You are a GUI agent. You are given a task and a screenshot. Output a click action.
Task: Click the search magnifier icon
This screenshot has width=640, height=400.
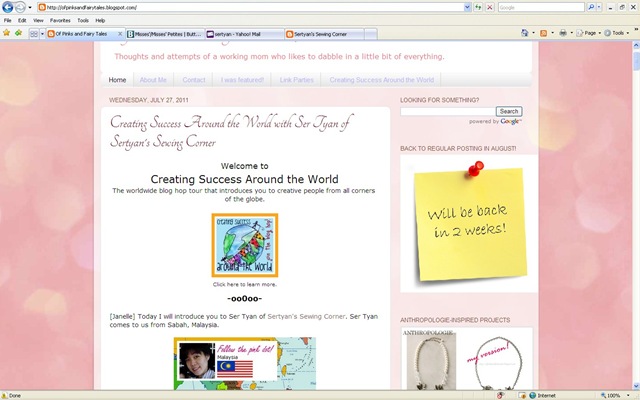pyautogui.click(x=591, y=7)
